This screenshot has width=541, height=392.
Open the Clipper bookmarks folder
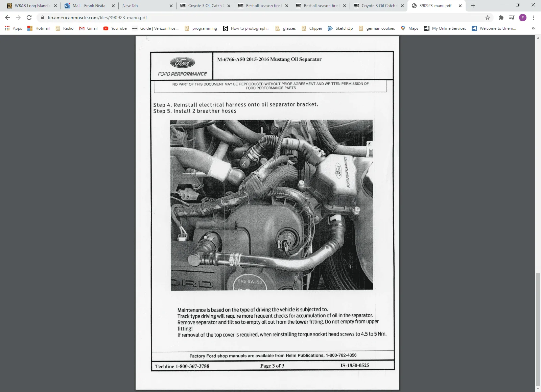[x=312, y=28]
